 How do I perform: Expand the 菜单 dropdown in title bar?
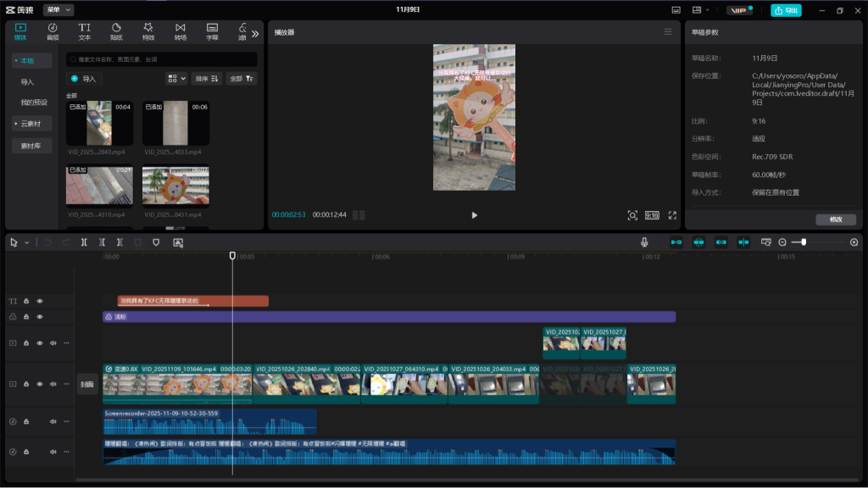[59, 9]
